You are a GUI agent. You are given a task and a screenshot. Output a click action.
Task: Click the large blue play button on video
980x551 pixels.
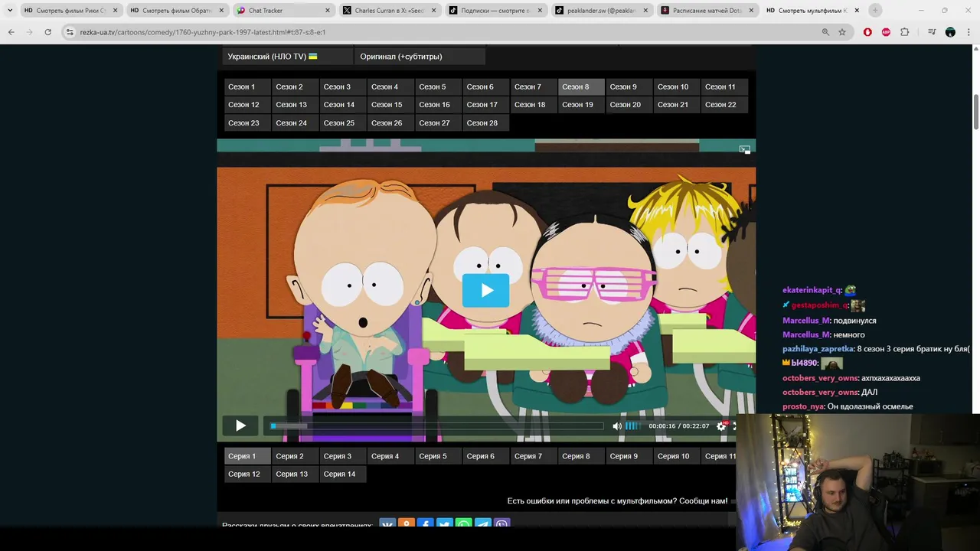[485, 291]
